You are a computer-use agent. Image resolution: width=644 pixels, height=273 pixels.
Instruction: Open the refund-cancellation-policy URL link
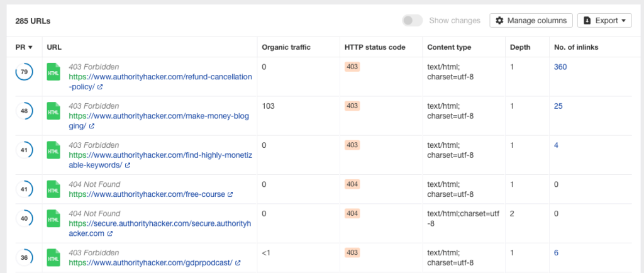coord(160,82)
